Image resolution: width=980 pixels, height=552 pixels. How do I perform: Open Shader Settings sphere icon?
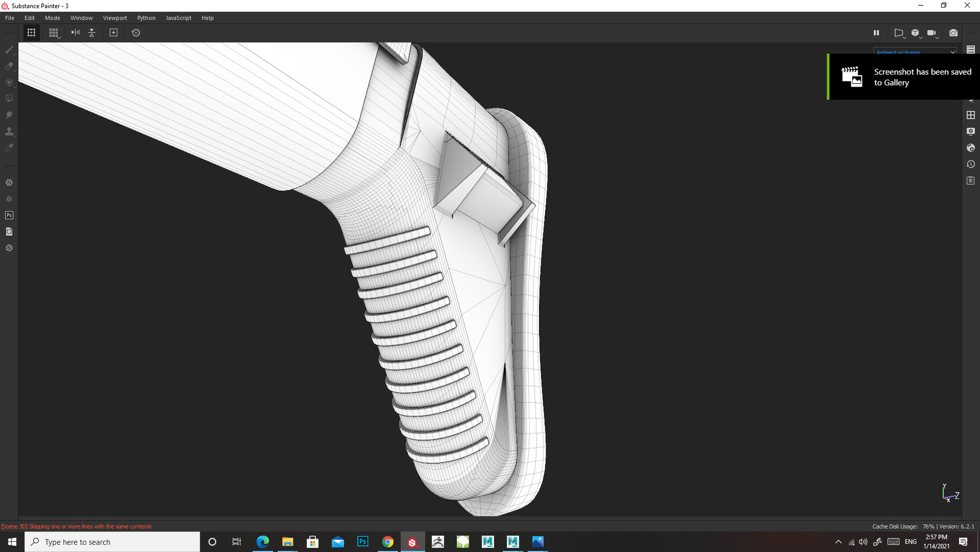(x=971, y=148)
